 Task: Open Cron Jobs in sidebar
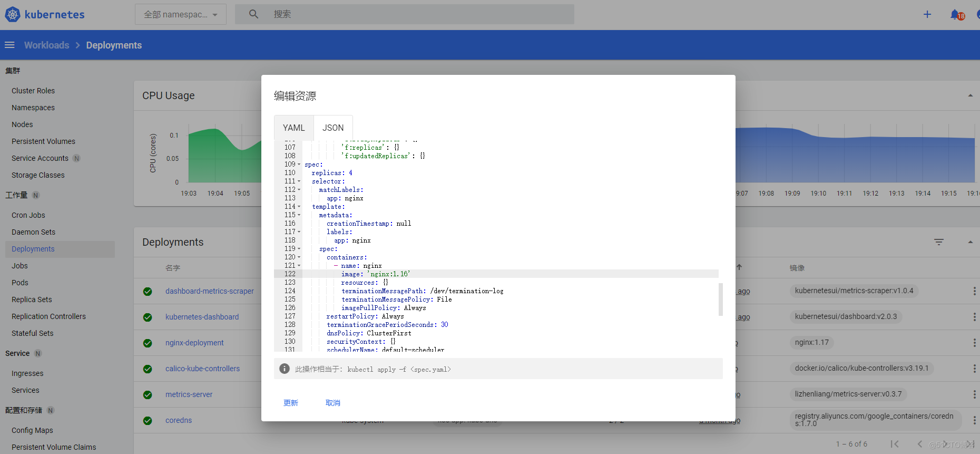28,215
